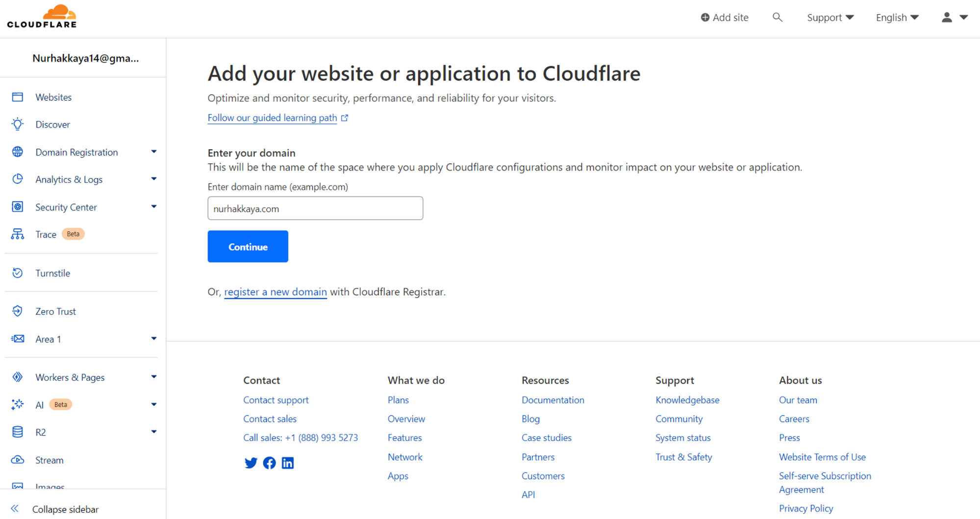Open Website Terms of Use link

point(822,457)
